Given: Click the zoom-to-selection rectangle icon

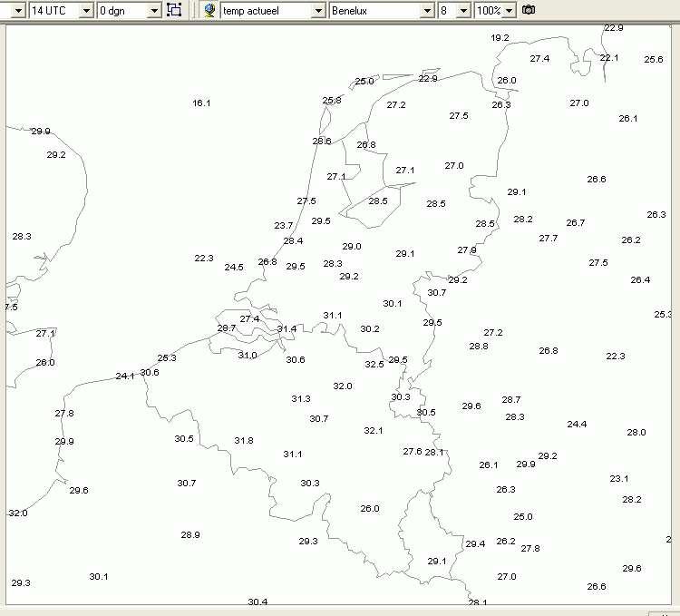Looking at the screenshot, I should point(174,10).
